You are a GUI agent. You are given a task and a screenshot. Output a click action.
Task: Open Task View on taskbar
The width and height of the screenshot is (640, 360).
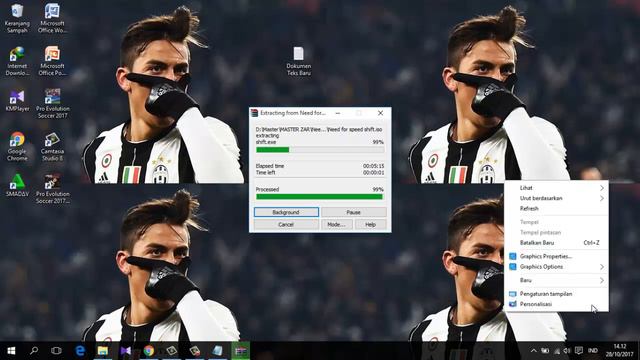(x=56, y=351)
